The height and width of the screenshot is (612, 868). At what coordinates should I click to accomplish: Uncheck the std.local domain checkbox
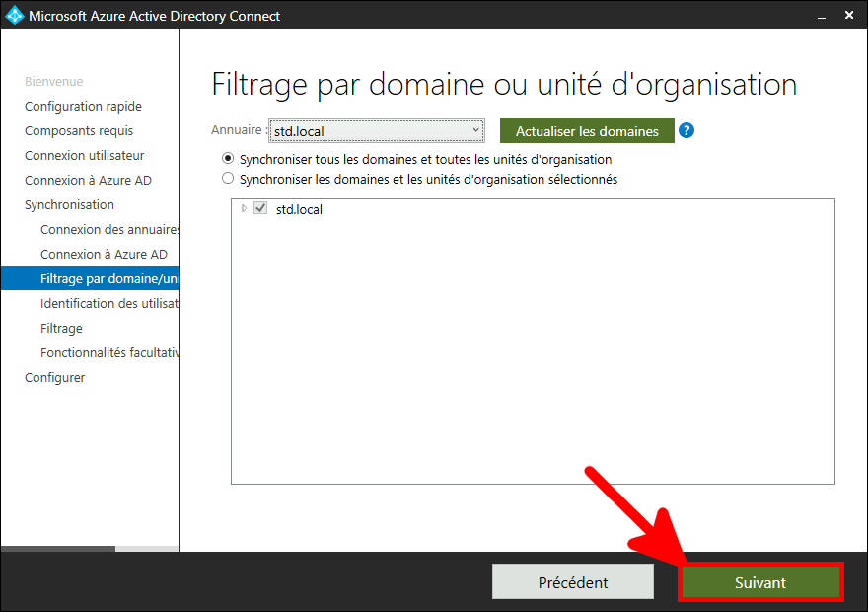pyautogui.click(x=259, y=208)
